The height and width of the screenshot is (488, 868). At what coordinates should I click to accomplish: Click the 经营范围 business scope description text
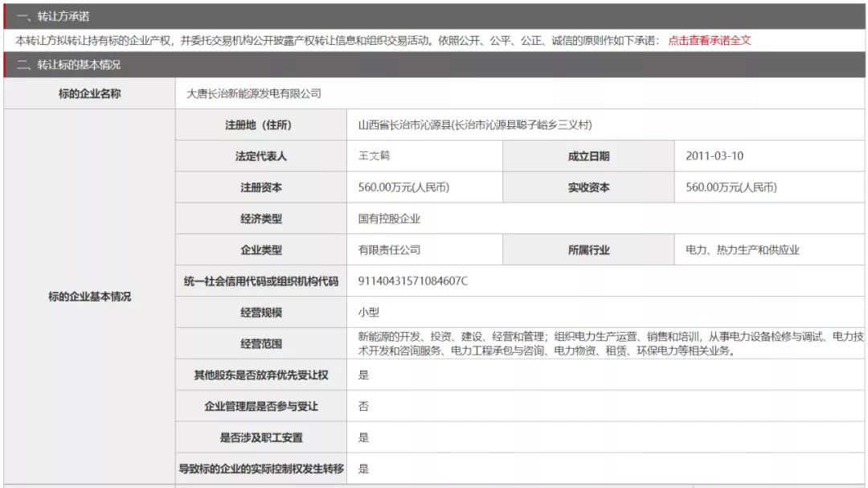click(x=610, y=343)
